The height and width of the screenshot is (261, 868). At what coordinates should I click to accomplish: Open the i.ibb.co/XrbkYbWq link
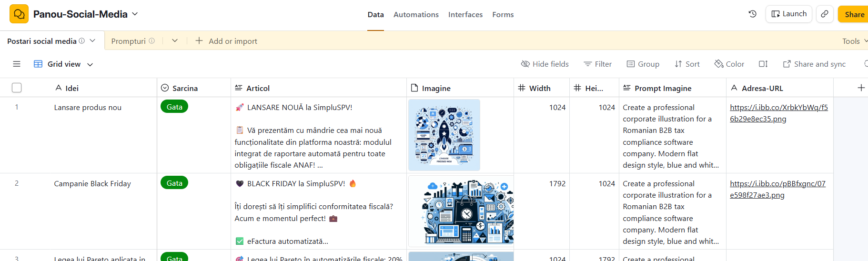pyautogui.click(x=778, y=113)
